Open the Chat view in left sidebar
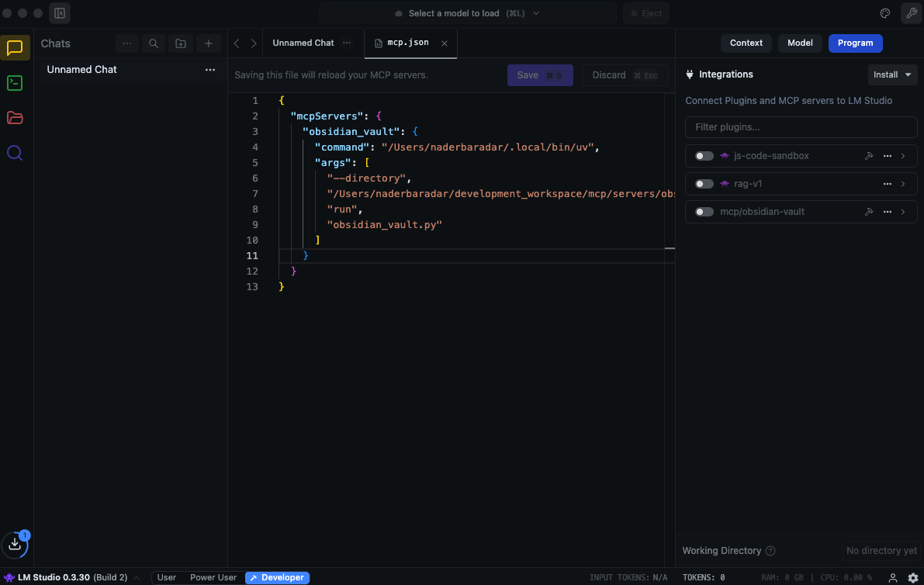The height and width of the screenshot is (585, 924). coord(16,48)
